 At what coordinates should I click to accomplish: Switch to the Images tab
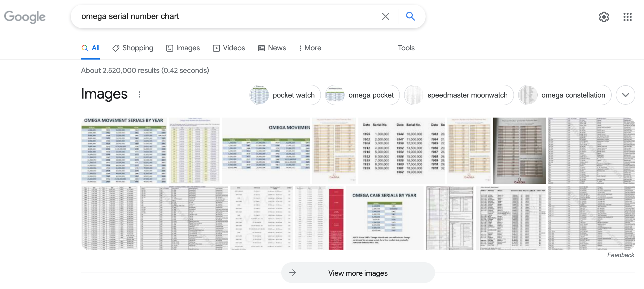[183, 48]
